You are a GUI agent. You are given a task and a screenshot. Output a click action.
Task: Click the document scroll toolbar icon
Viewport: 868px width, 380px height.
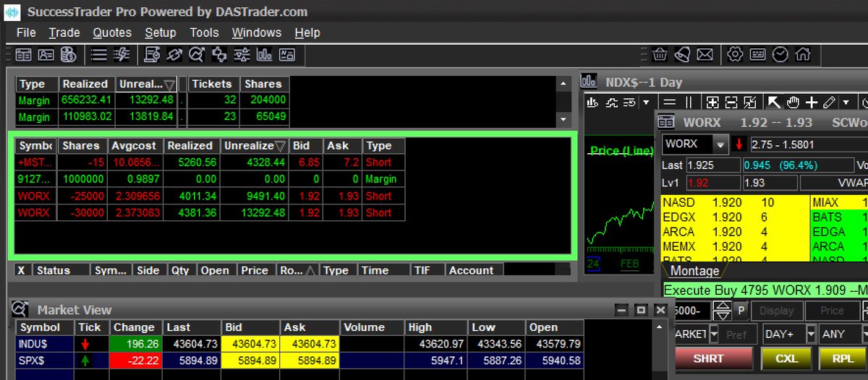click(x=152, y=54)
